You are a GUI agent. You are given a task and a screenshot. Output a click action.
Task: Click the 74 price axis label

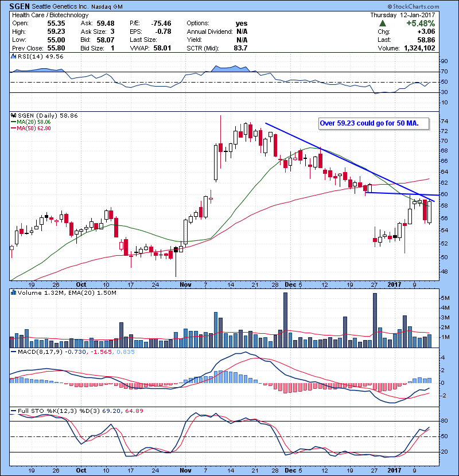tap(445, 122)
